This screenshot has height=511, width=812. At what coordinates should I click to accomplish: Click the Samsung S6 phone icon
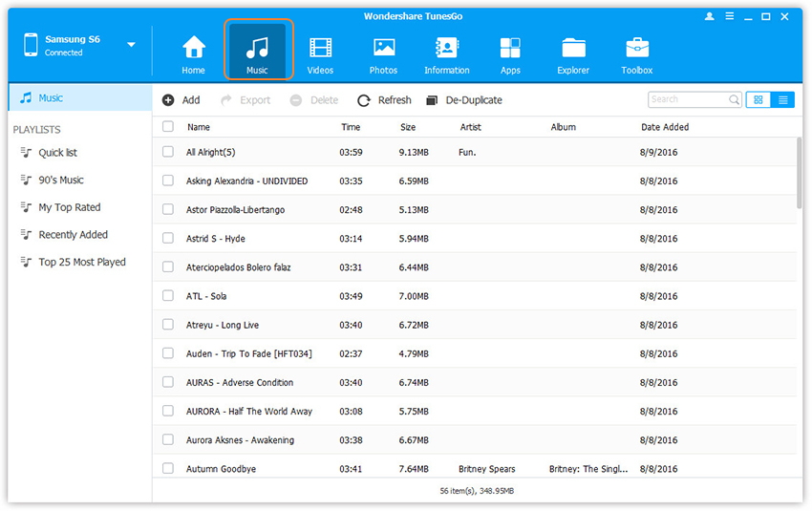[31, 45]
